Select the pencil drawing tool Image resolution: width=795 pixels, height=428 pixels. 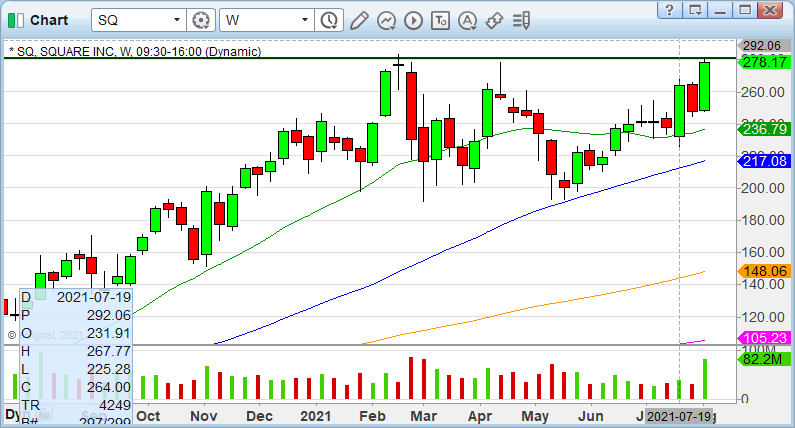(359, 20)
